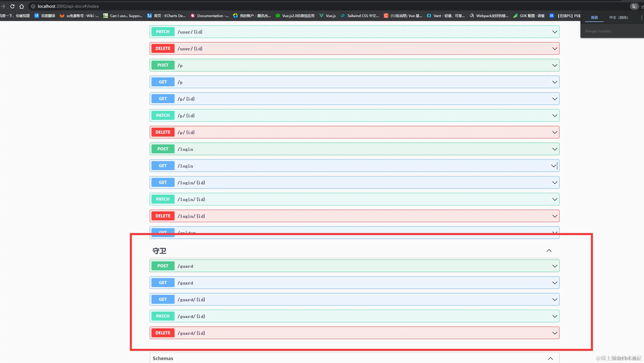Click the Google Translate icon in address bar
This screenshot has width=644, height=363.
tap(634, 6)
